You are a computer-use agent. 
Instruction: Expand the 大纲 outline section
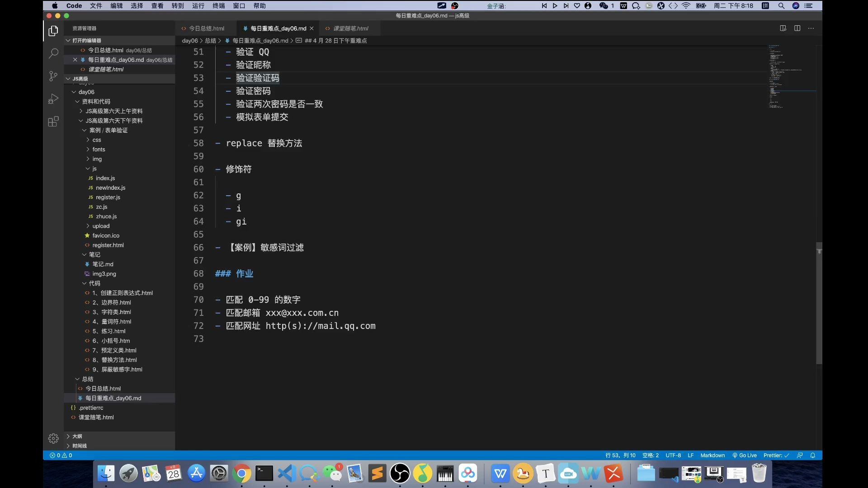pos(77,436)
